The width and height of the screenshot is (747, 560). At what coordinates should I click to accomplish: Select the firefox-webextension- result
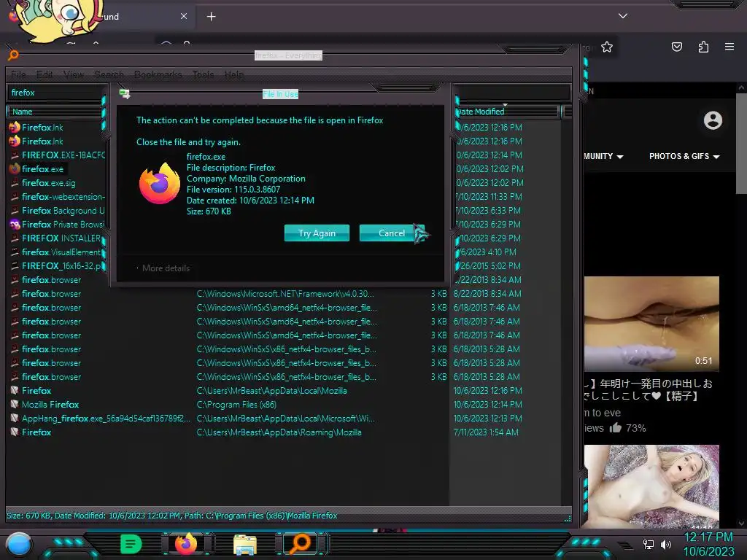coord(63,197)
